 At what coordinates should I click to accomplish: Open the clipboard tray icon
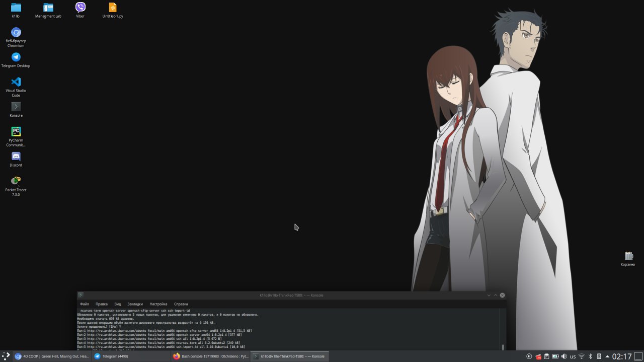click(x=546, y=356)
